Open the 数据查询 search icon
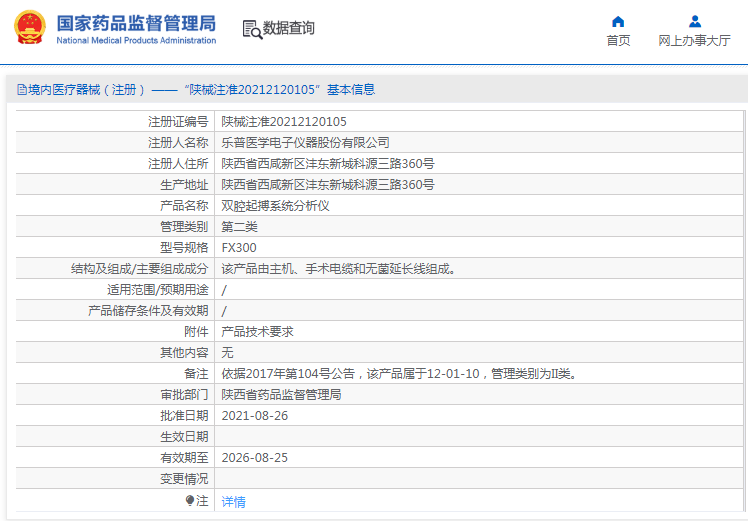Image resolution: width=748 pixels, height=521 pixels. pyautogui.click(x=252, y=29)
